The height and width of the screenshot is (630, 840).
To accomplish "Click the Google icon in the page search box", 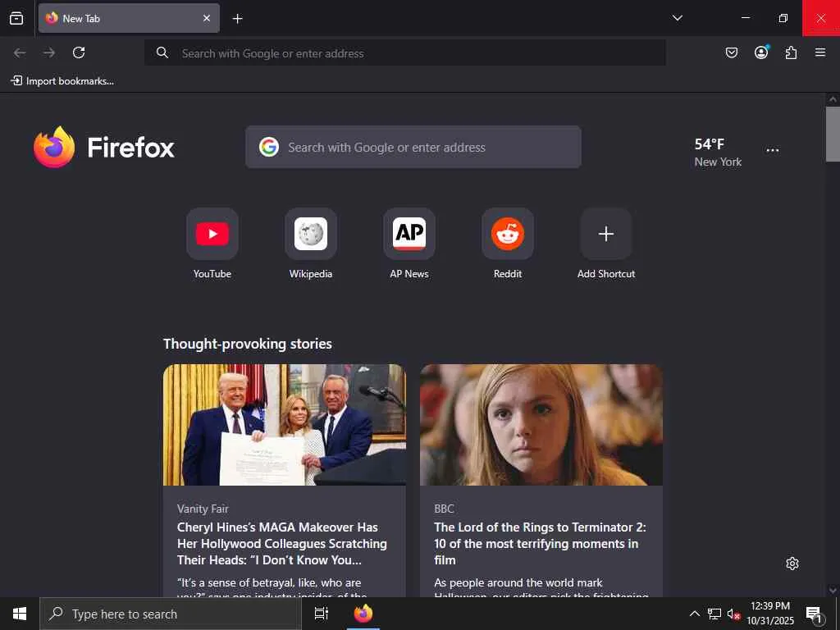I will [269, 147].
